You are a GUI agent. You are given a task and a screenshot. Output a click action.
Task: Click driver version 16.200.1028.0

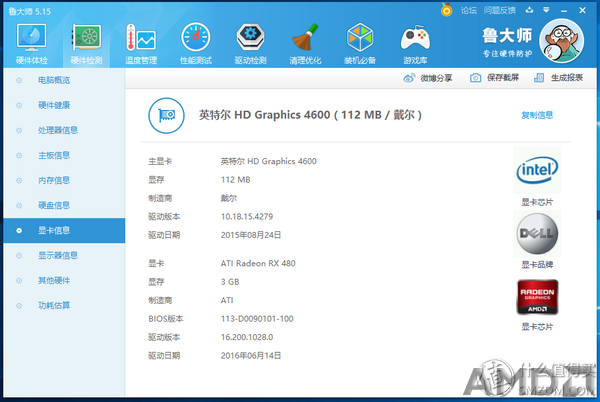tap(247, 337)
